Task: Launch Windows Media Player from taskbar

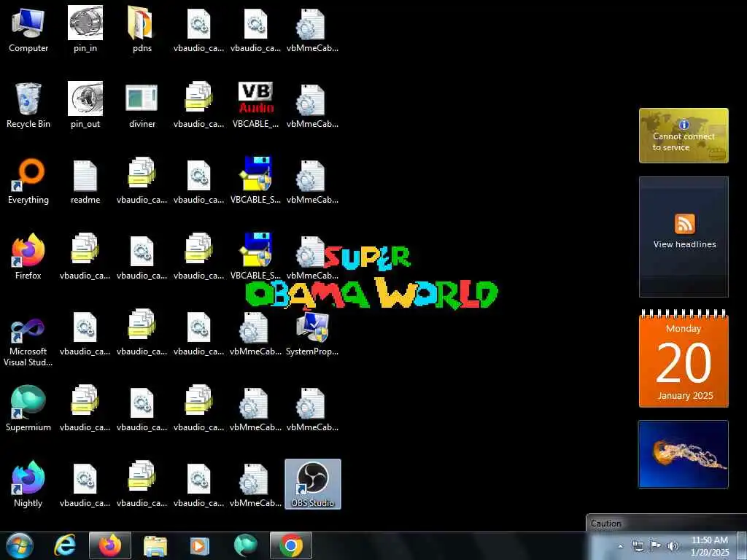Action: (x=200, y=545)
